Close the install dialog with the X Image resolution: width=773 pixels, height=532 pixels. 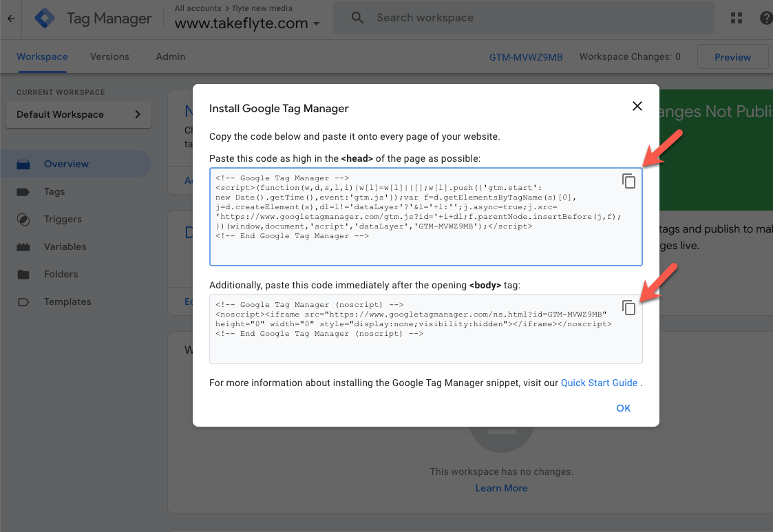coord(637,106)
